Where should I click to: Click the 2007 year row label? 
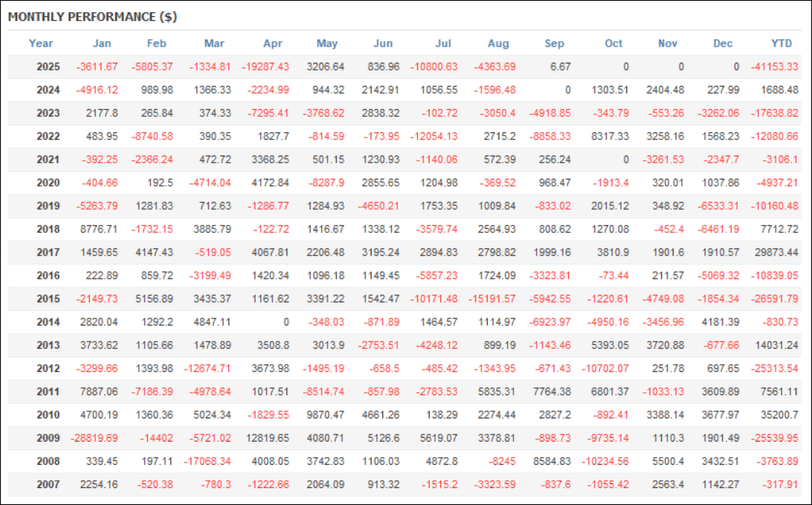tap(48, 484)
